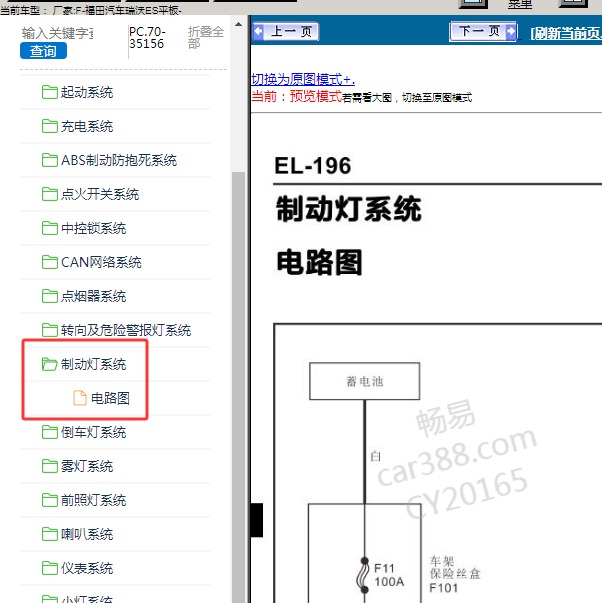The width and height of the screenshot is (602, 603).
Task: Click folder icon beside 起动系统
Action: (x=50, y=92)
